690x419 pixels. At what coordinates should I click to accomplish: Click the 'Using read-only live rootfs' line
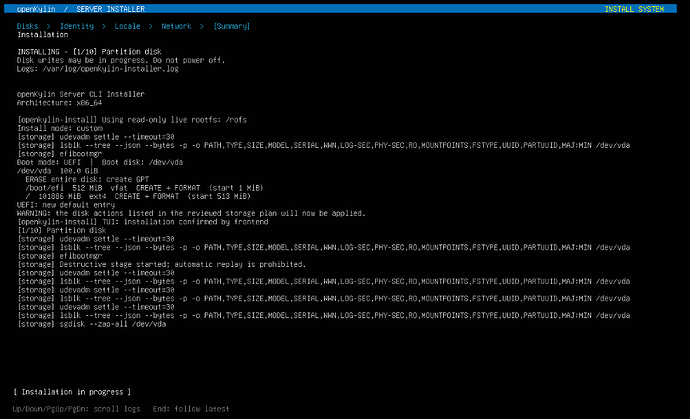(132, 120)
